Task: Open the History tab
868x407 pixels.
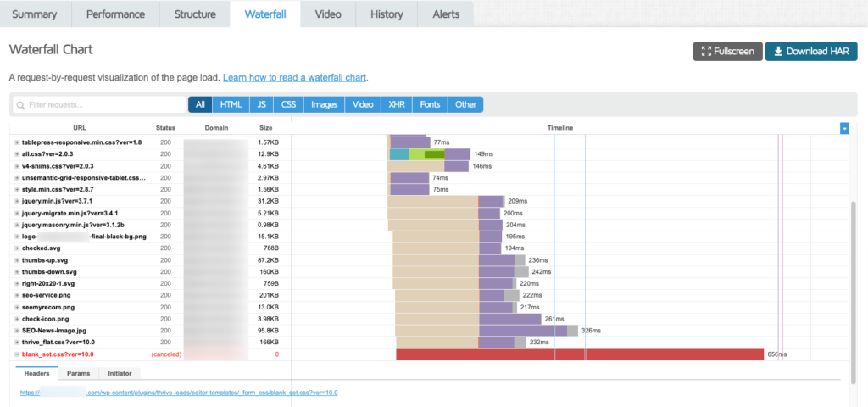Action: 387,14
